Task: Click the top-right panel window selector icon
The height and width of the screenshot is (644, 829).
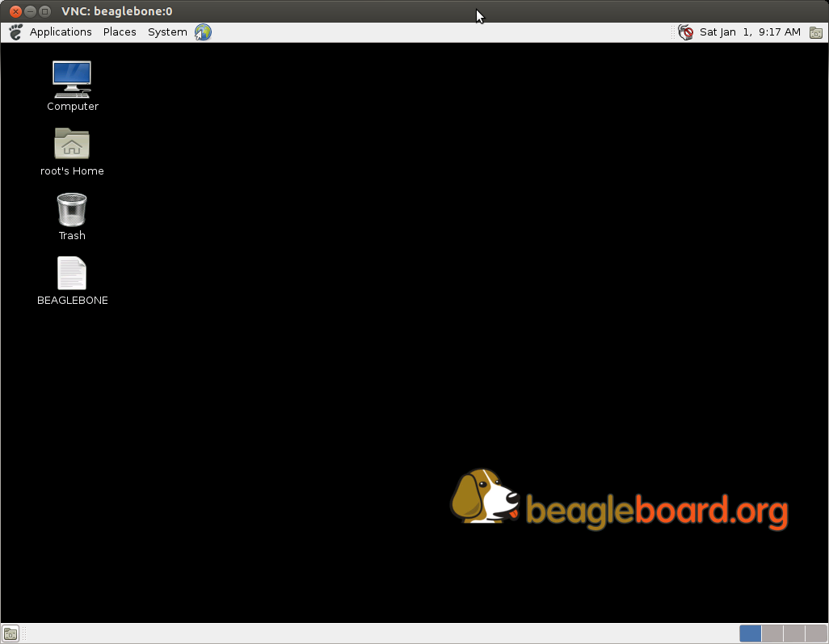Action: point(816,33)
